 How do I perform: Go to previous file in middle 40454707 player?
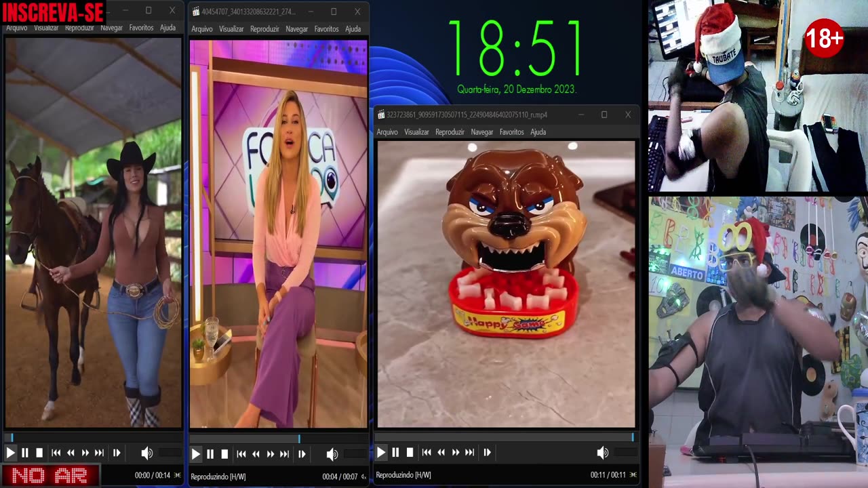241,454
